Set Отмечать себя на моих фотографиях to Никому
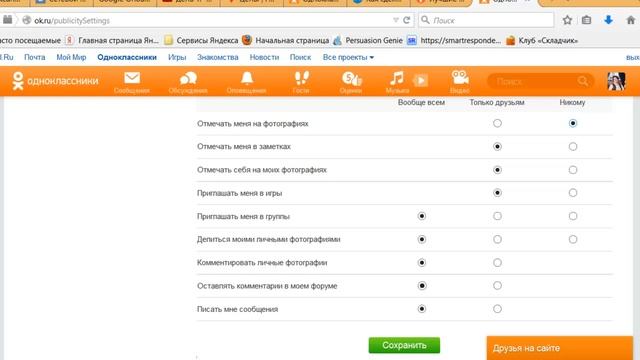The image size is (640, 360). (573, 170)
